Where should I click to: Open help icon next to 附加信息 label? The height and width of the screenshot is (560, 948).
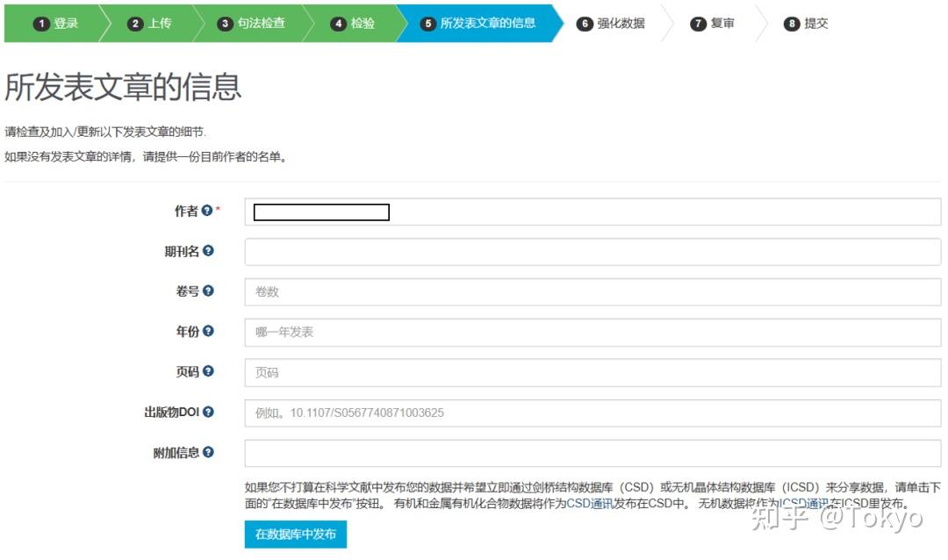[x=208, y=452]
